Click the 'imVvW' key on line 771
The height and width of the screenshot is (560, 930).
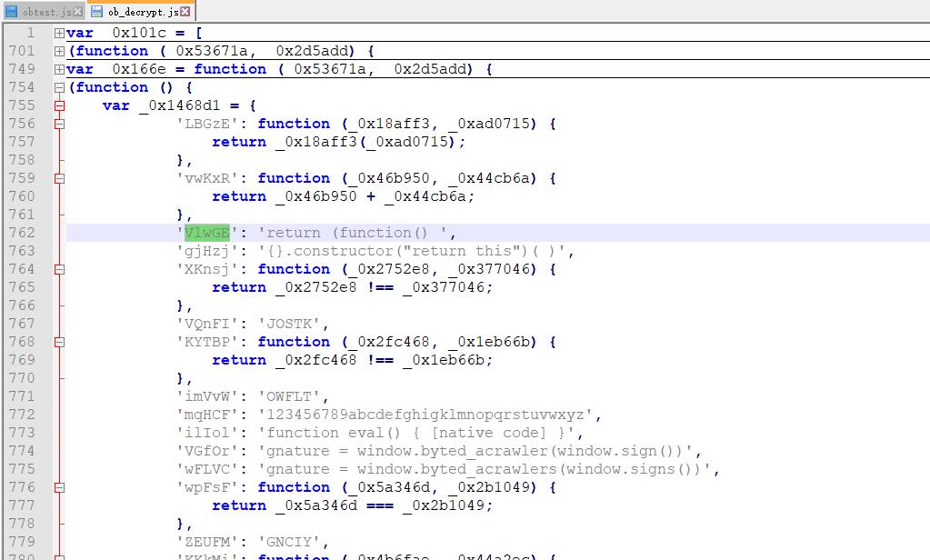[207, 396]
